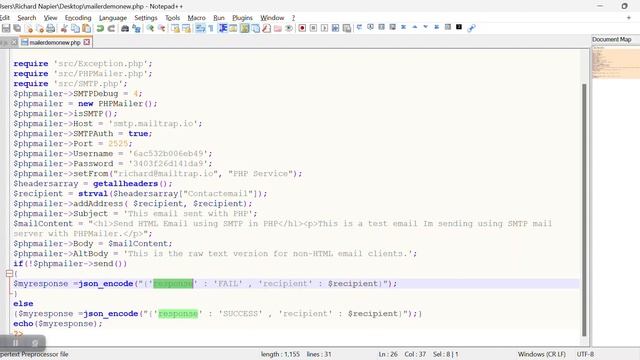Click the 'Windows (CR LF)' status bar entry
This screenshot has height=360, width=640.
tap(542, 354)
